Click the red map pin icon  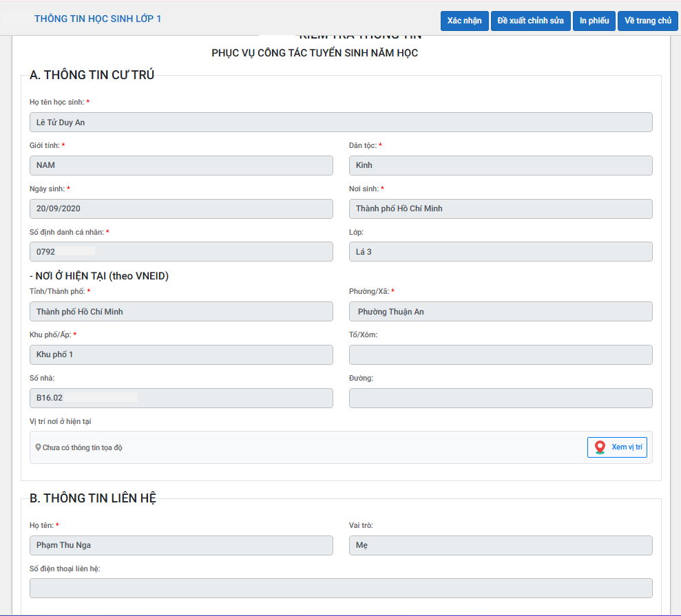600,447
